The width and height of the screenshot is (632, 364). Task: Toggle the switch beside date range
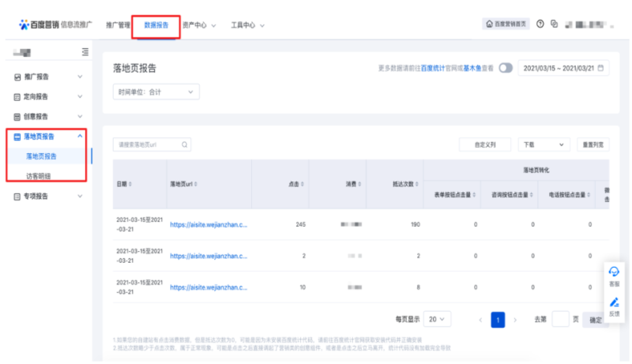pyautogui.click(x=506, y=68)
